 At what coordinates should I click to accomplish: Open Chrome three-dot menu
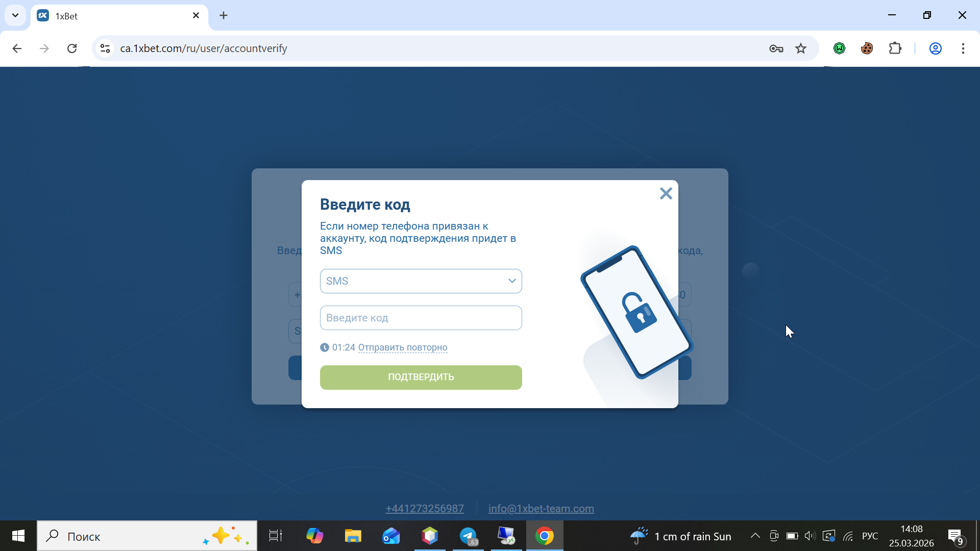tap(963, 48)
